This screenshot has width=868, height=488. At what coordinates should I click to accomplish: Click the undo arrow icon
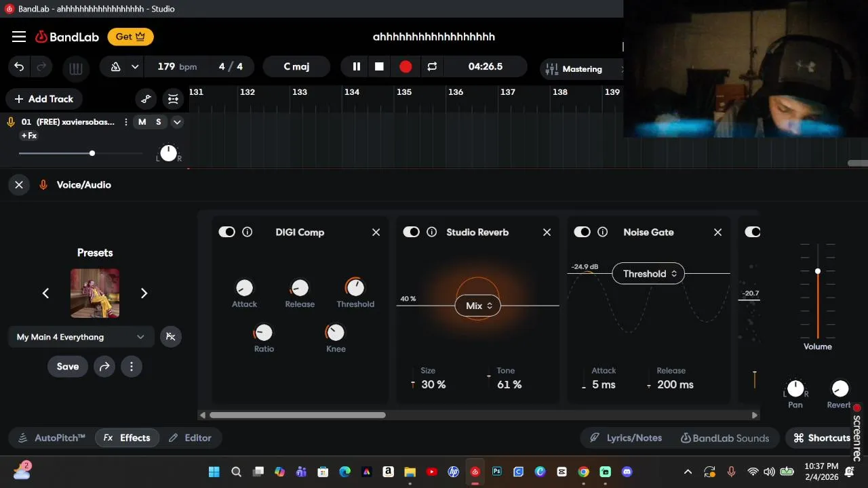click(19, 66)
